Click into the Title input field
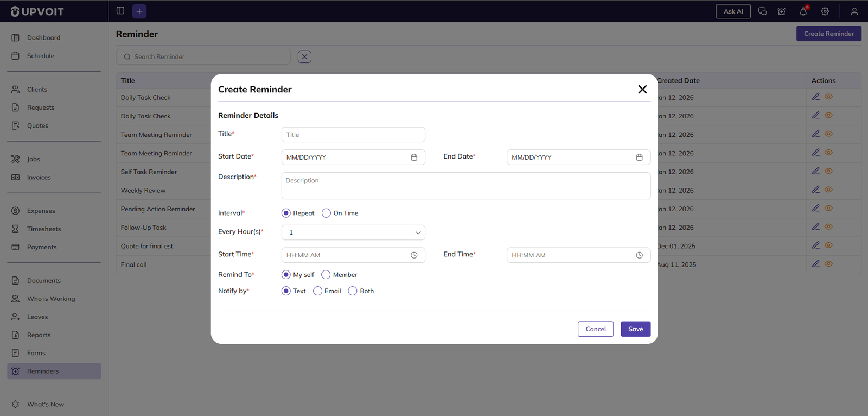Screen dimensions: 868x416 [353, 135]
